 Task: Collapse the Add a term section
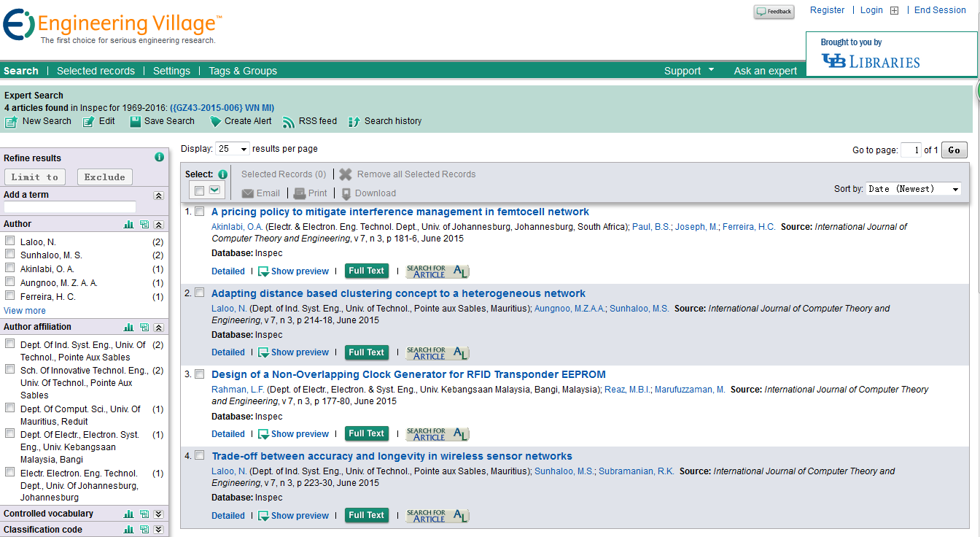pyautogui.click(x=158, y=196)
